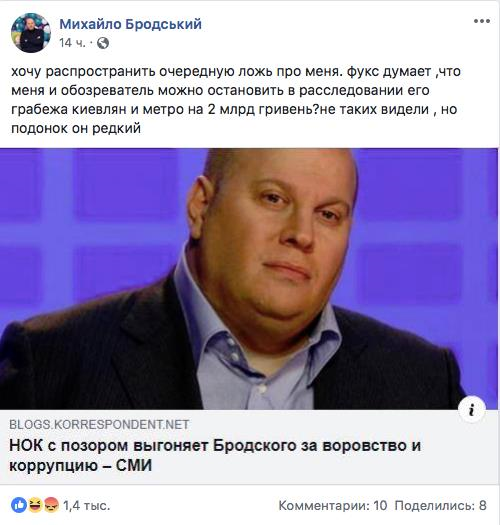
Task: Click the headline's second line 'коррупцию – СМИ'
Action: pos(80,465)
